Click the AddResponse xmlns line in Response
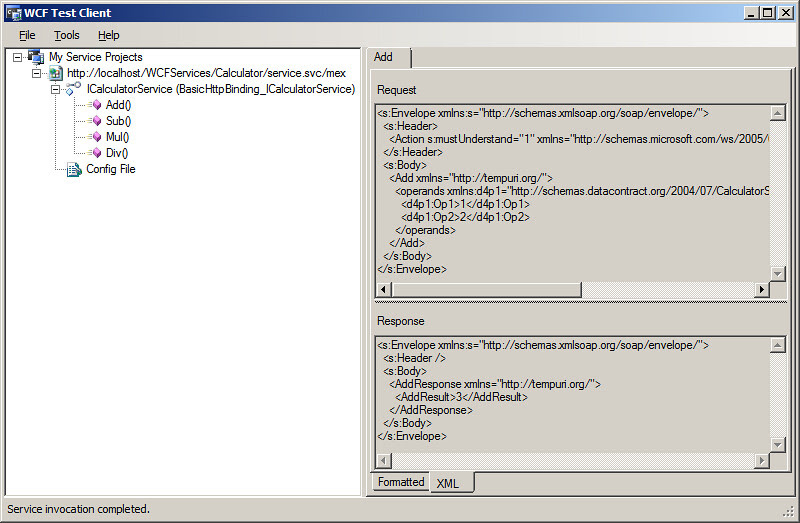 pos(495,384)
